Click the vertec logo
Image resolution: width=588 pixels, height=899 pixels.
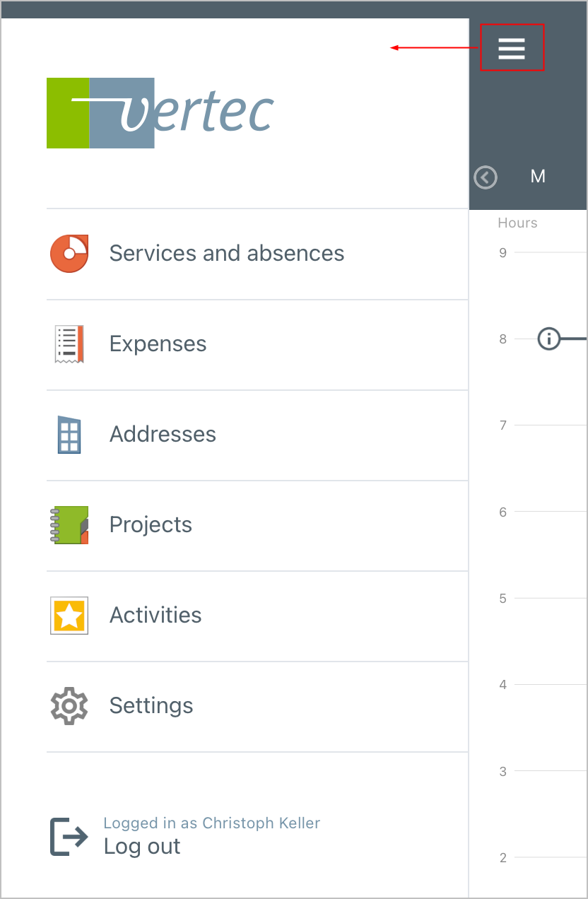(160, 113)
